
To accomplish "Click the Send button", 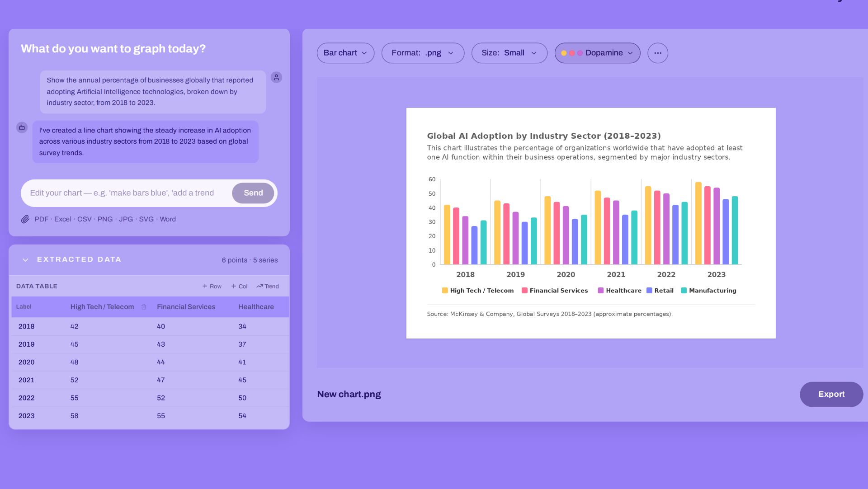I will (253, 193).
